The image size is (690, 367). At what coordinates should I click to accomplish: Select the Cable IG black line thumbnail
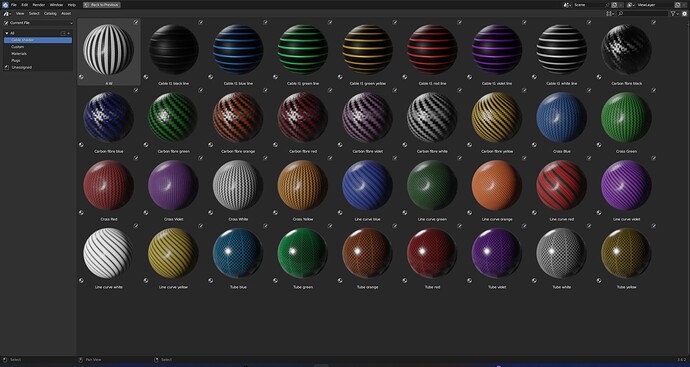tap(173, 49)
